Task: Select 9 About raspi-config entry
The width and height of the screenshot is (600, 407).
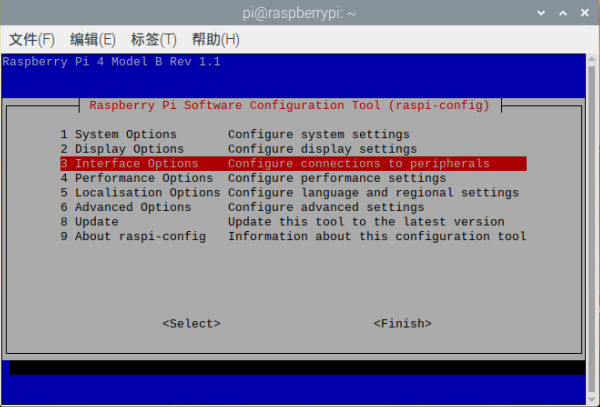Action: (293, 236)
